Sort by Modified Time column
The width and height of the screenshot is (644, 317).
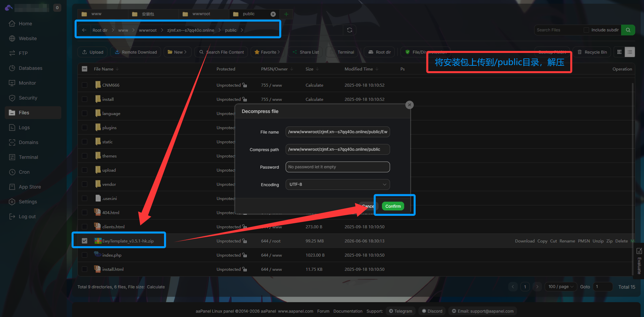361,69
